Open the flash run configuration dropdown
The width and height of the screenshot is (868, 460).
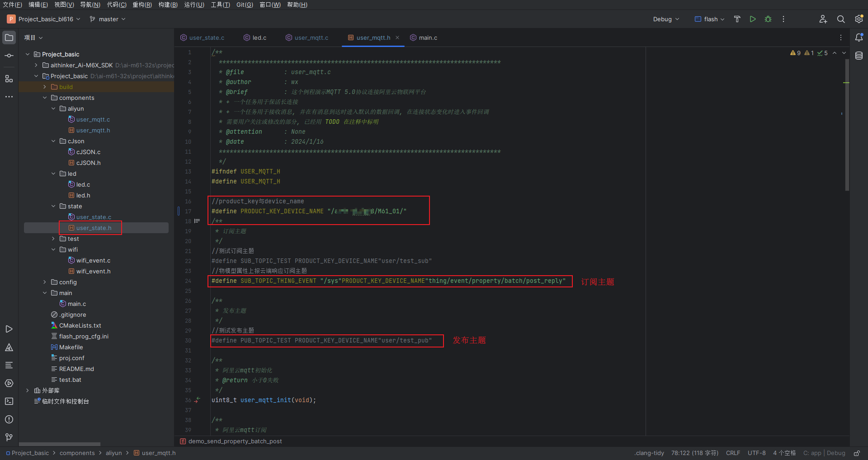click(x=709, y=19)
